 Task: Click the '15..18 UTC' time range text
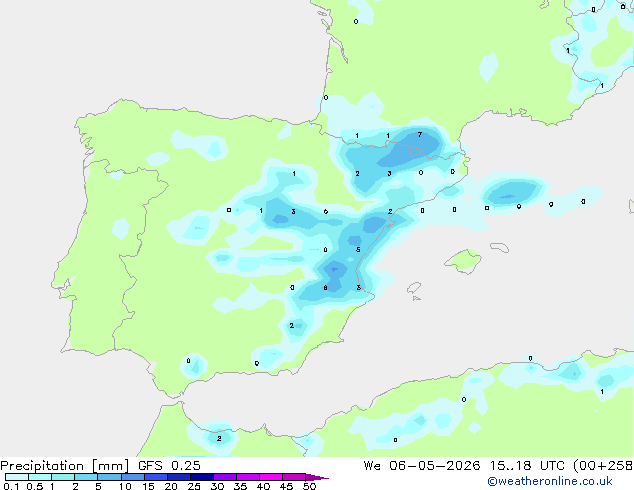(x=527, y=466)
